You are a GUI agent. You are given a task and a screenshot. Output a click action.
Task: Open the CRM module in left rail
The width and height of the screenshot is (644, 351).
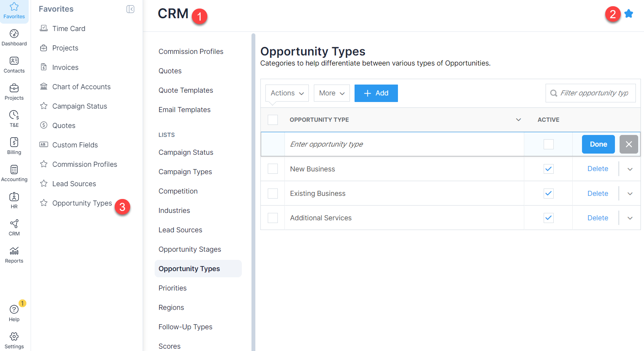pos(14,228)
